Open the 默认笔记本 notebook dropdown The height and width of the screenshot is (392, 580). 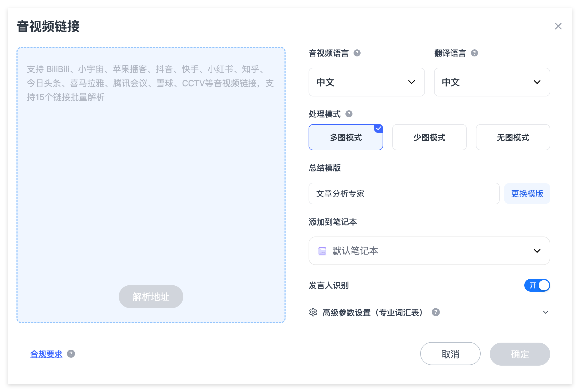(x=429, y=251)
